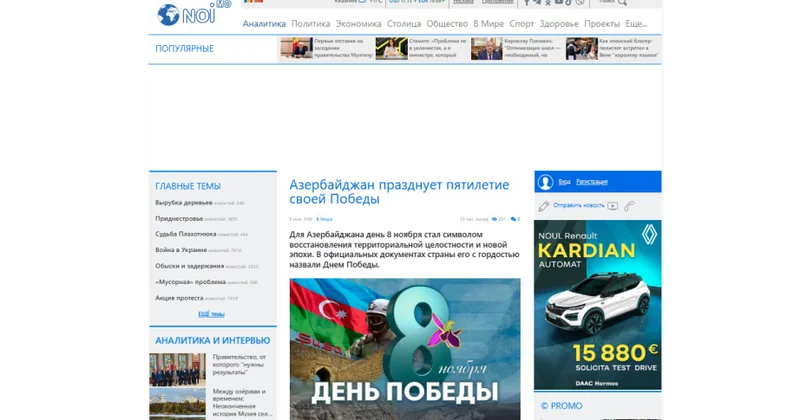Open the Общество section
Screen dimensions: 800x420
coord(447,23)
